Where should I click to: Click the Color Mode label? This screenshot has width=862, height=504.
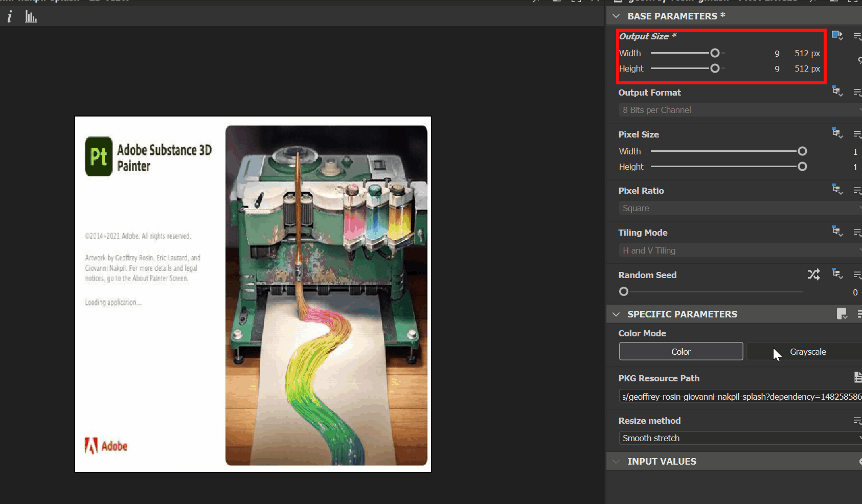(642, 333)
